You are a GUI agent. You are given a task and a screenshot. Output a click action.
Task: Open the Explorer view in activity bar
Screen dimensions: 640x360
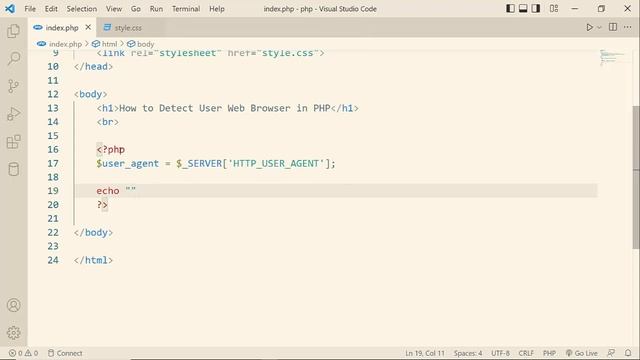coord(13,31)
